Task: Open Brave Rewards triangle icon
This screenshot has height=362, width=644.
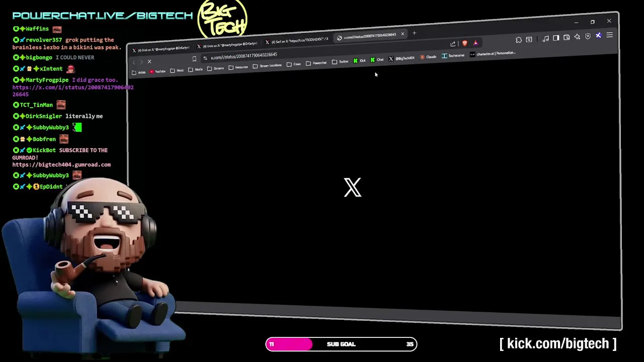Action: pos(475,43)
